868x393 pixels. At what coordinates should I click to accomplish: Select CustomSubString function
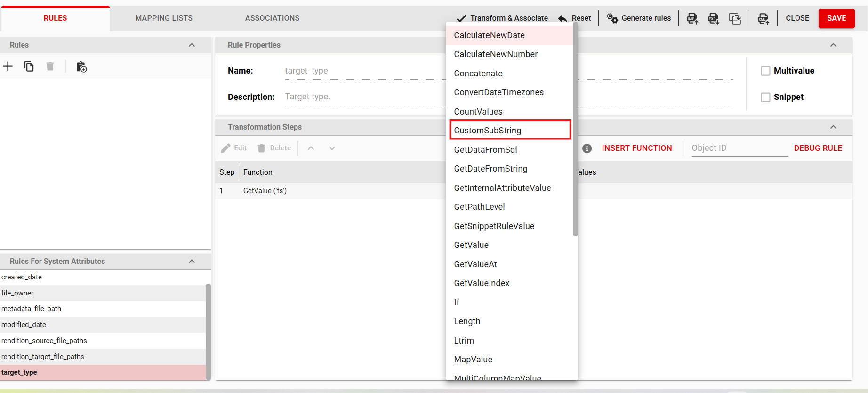pos(509,131)
